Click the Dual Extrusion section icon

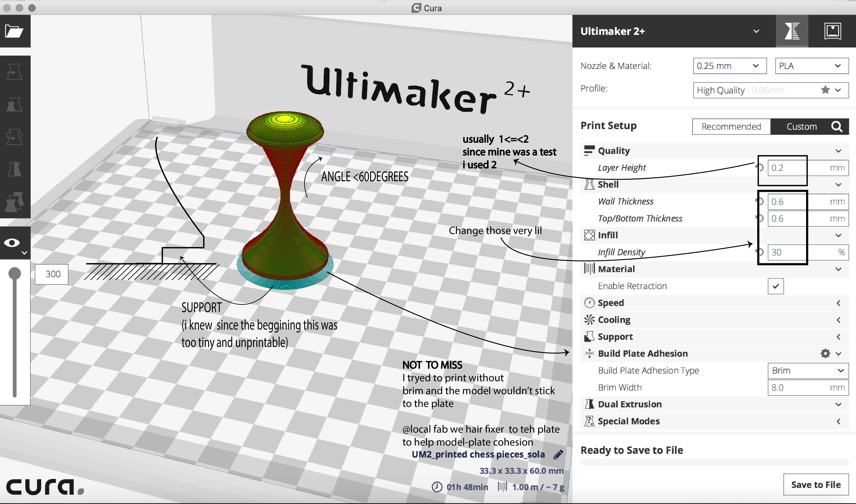click(x=589, y=404)
